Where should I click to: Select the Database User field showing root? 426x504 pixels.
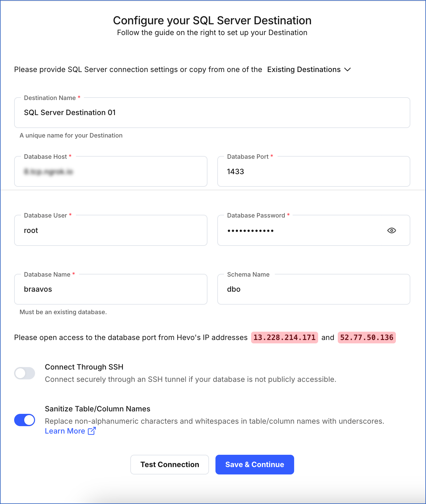tap(111, 230)
